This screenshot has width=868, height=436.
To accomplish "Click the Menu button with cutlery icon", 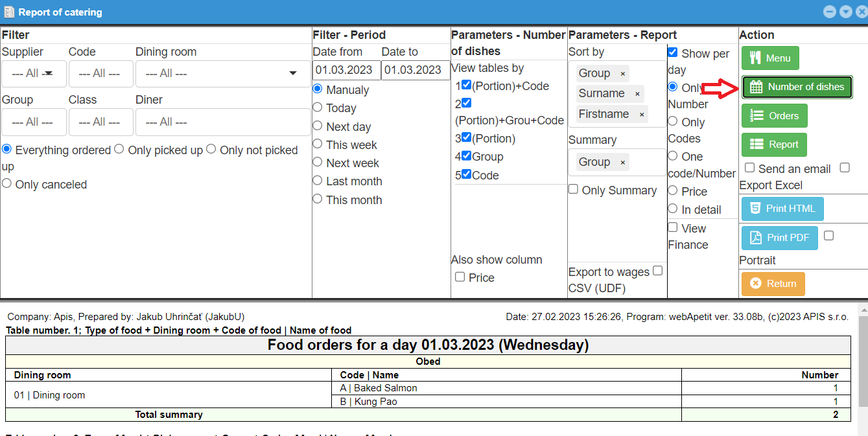I will click(770, 58).
